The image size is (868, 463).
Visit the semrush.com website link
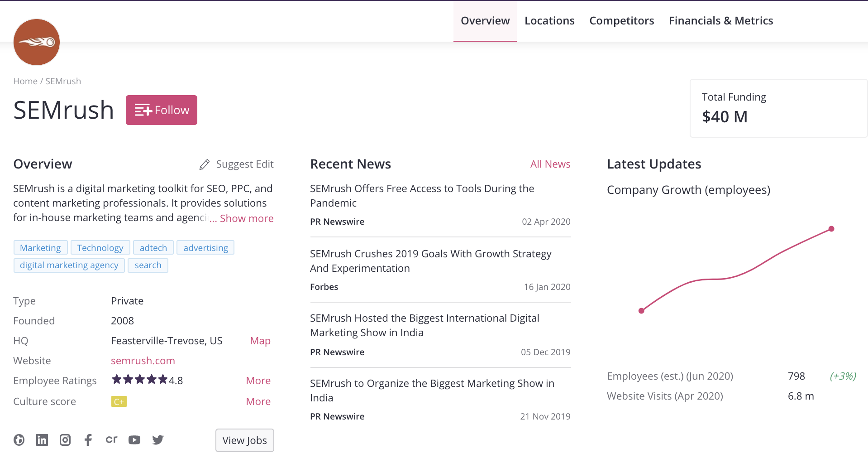(143, 361)
